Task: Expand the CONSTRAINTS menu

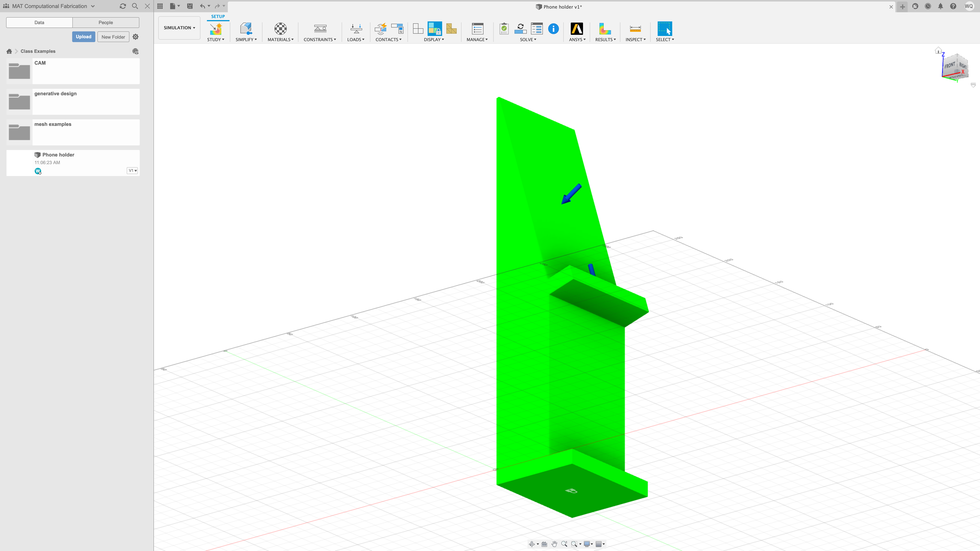Action: 320,40
